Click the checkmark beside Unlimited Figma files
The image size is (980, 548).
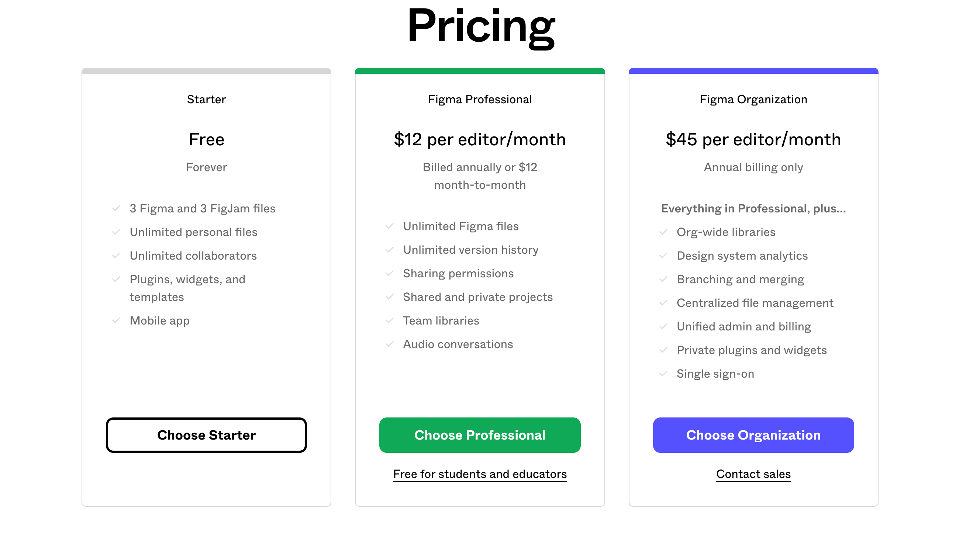(x=390, y=226)
